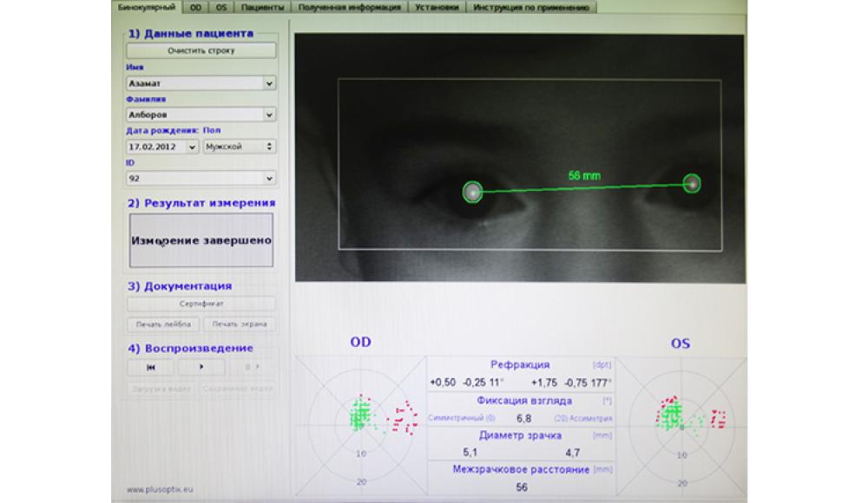Image resolution: width=868 pixels, height=503 pixels.
Task: Go to the Пациенты tab
Action: coord(262,7)
